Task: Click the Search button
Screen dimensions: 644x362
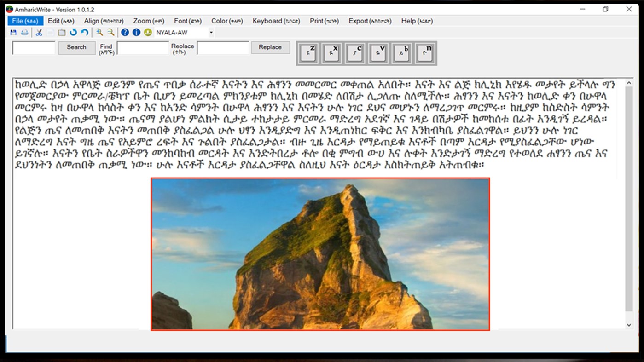Action: pos(76,47)
